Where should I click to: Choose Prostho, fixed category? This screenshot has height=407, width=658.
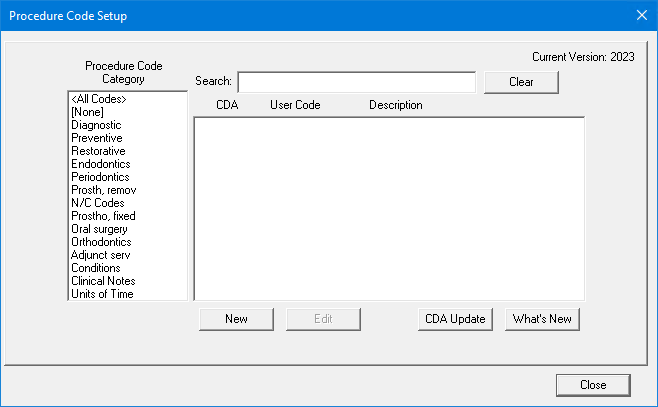click(103, 216)
